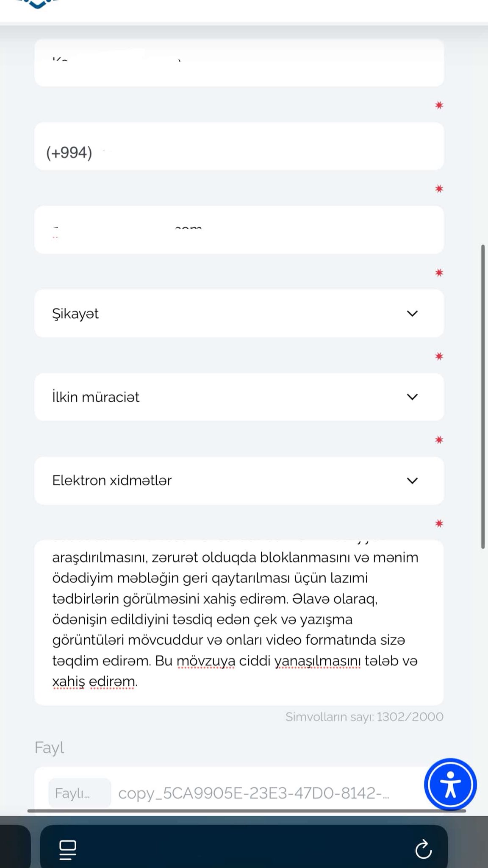The height and width of the screenshot is (868, 488).
Task: Open the Elektron xidmətlər category dropdown
Action: 229,481
